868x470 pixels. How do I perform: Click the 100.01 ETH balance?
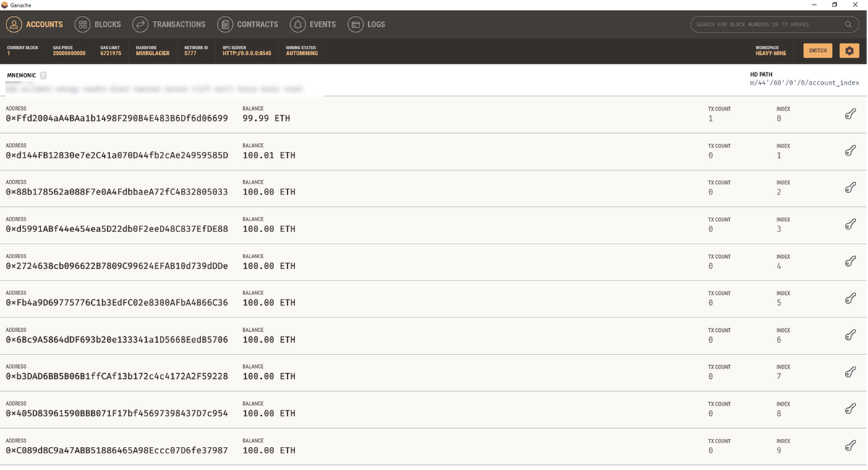pos(269,155)
